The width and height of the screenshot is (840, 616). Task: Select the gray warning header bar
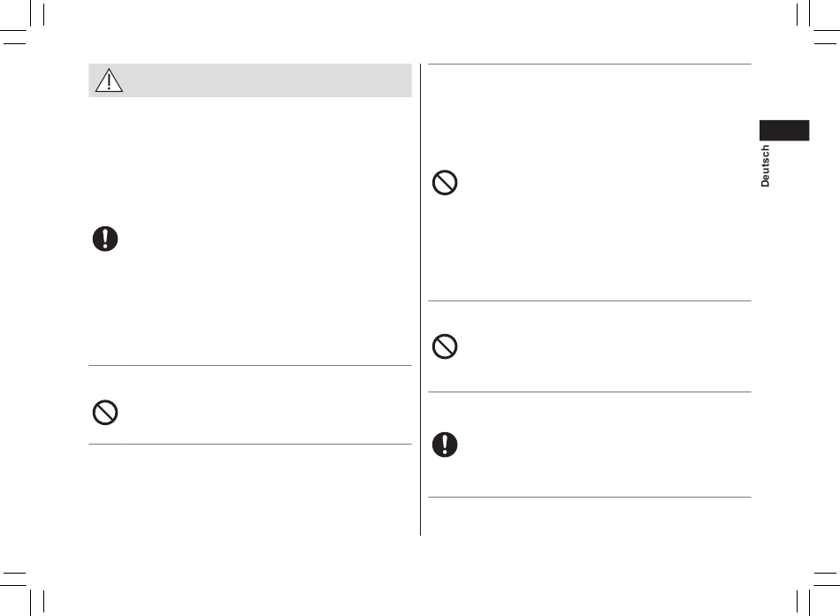click(x=250, y=80)
